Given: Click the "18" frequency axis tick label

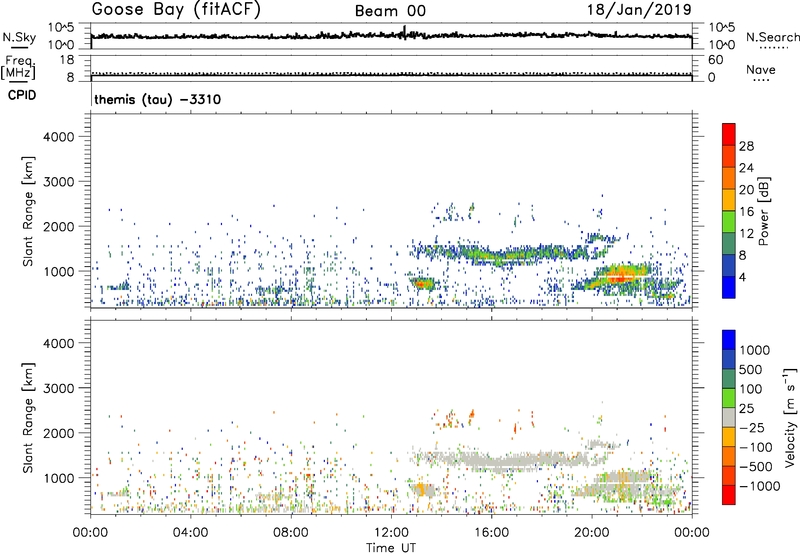Looking at the screenshot, I should 66,59.
